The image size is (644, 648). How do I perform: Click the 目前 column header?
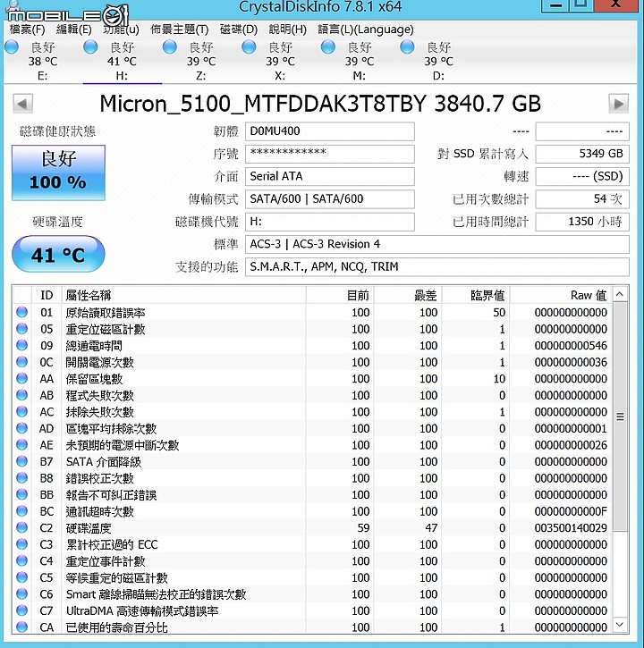click(340, 295)
